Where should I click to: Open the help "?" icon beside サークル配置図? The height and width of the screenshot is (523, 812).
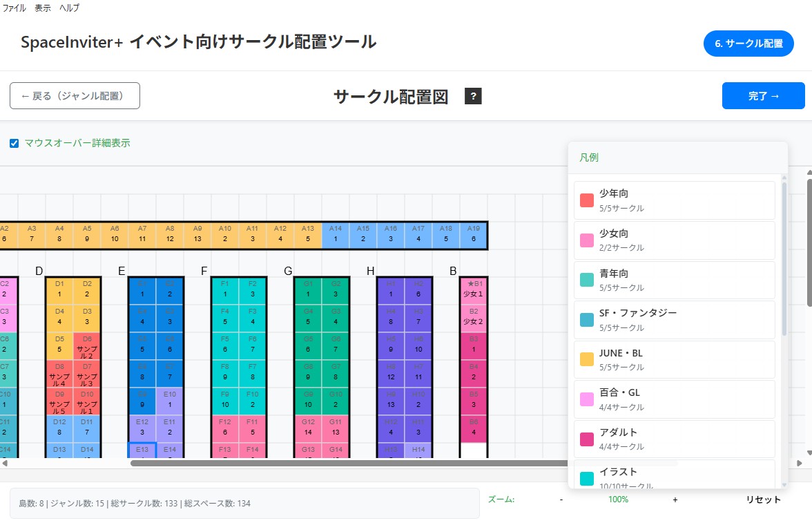(x=472, y=97)
